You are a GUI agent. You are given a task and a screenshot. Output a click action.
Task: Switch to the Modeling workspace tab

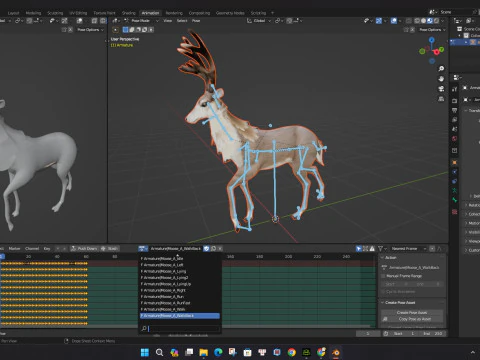coord(33,13)
